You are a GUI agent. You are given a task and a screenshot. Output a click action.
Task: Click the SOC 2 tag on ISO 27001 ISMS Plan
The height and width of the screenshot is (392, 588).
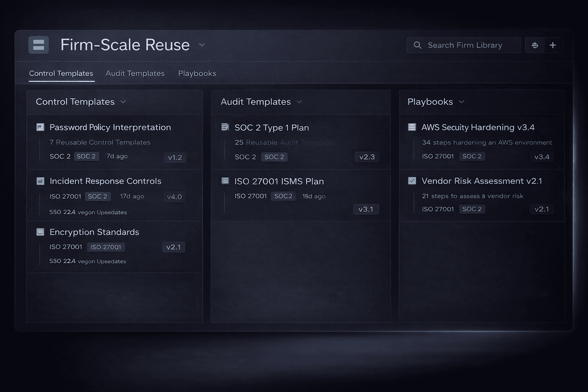(283, 196)
